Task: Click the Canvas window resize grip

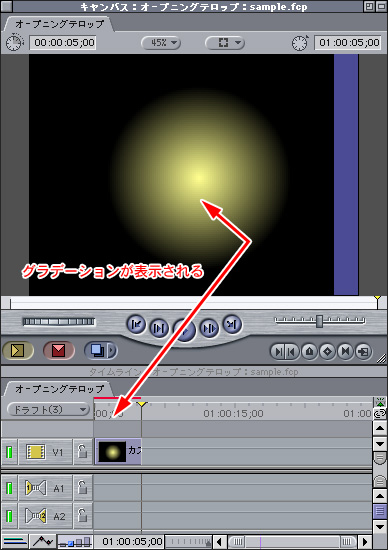Action: (x=381, y=358)
